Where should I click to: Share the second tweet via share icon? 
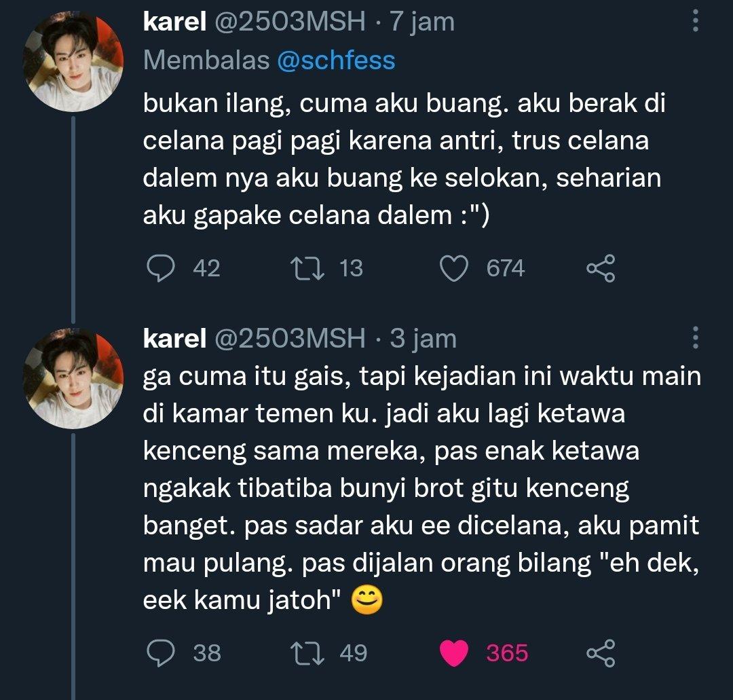click(601, 652)
